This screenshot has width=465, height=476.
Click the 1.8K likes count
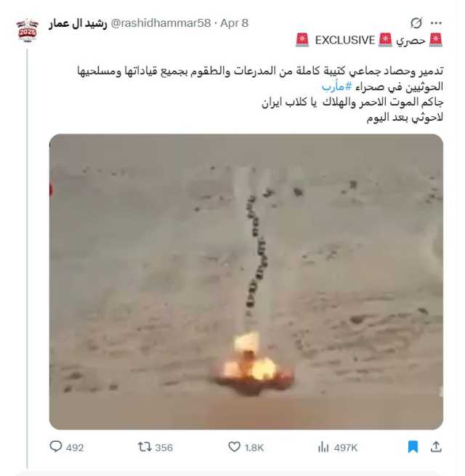pyautogui.click(x=254, y=448)
